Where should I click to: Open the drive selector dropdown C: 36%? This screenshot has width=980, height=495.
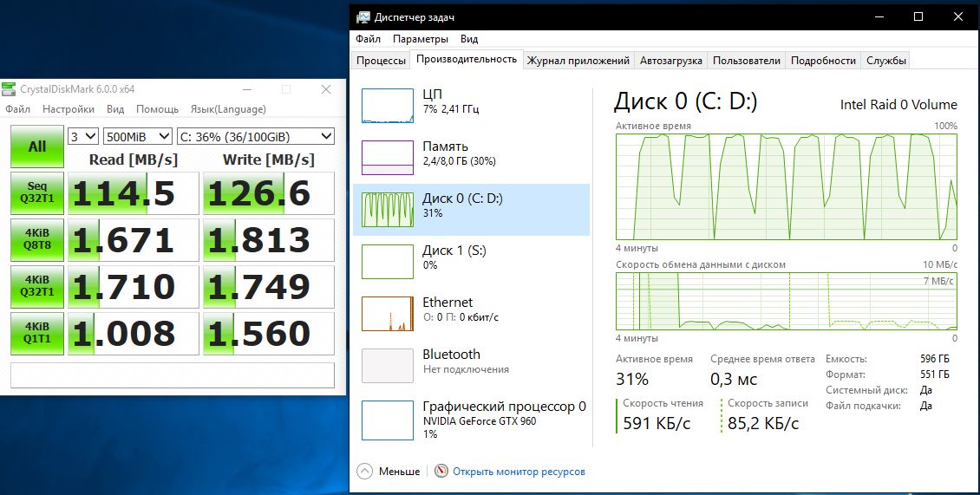pyautogui.click(x=255, y=136)
